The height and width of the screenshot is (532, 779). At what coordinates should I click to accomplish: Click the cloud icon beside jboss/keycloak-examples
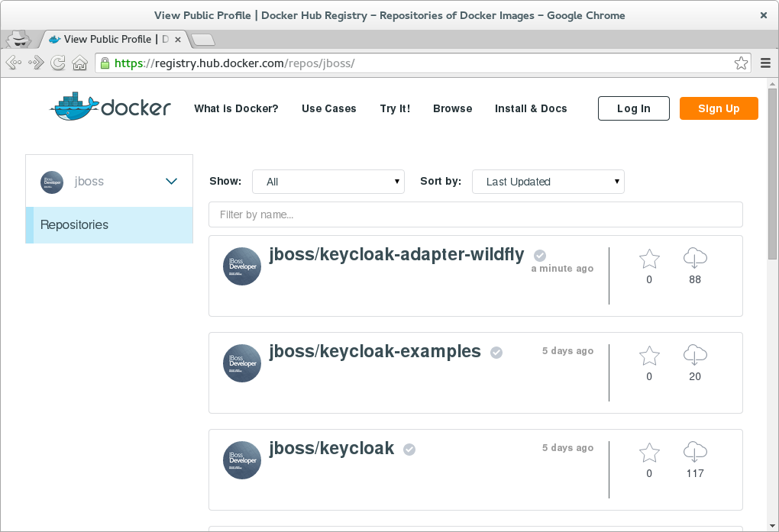(x=694, y=356)
